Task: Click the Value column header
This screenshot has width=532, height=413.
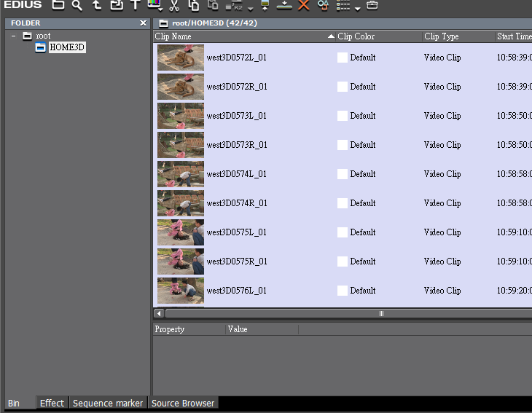Action: 262,329
